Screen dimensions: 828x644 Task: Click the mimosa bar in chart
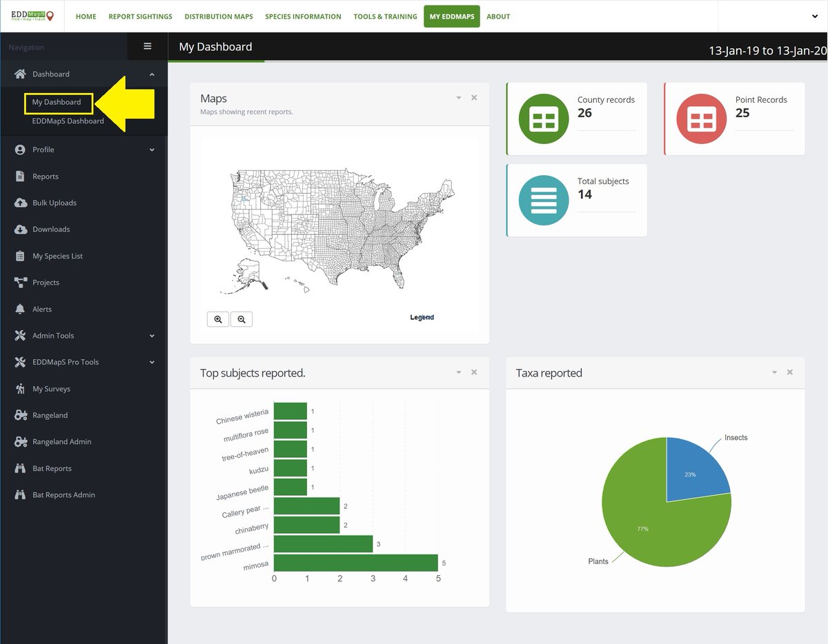pyautogui.click(x=356, y=563)
